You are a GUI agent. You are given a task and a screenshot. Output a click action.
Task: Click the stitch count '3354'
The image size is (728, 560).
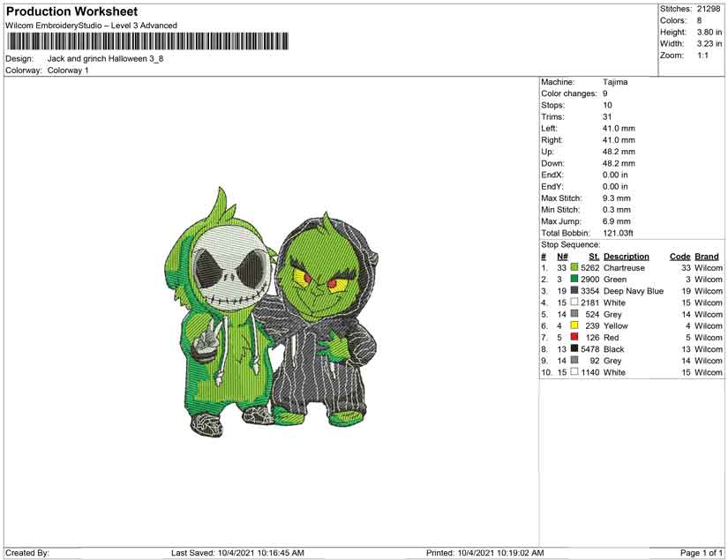(590, 291)
